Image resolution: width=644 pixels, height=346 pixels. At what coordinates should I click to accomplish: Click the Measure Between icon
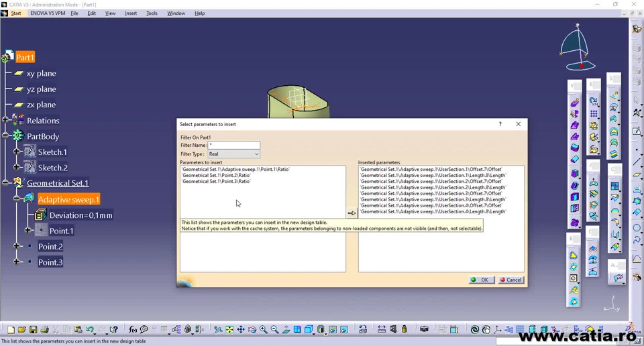[382, 329]
